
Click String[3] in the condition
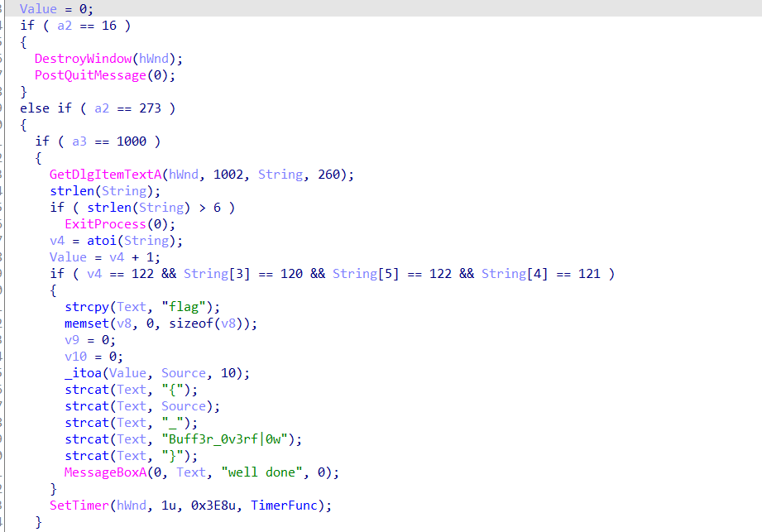tap(217, 274)
